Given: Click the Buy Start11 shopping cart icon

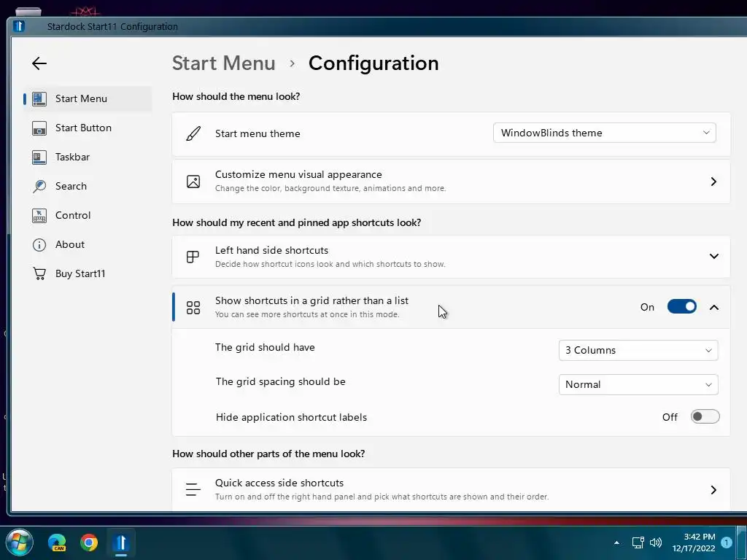Looking at the screenshot, I should (39, 274).
